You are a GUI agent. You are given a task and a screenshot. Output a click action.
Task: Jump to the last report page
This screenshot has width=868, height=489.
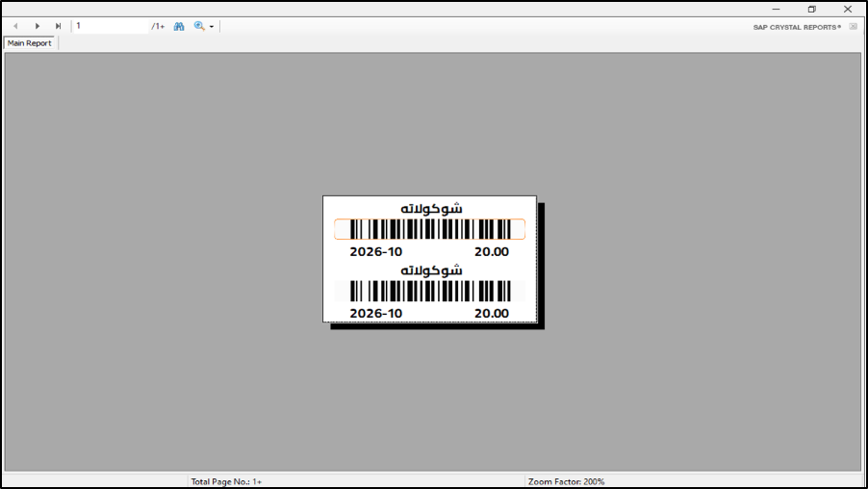(x=58, y=26)
